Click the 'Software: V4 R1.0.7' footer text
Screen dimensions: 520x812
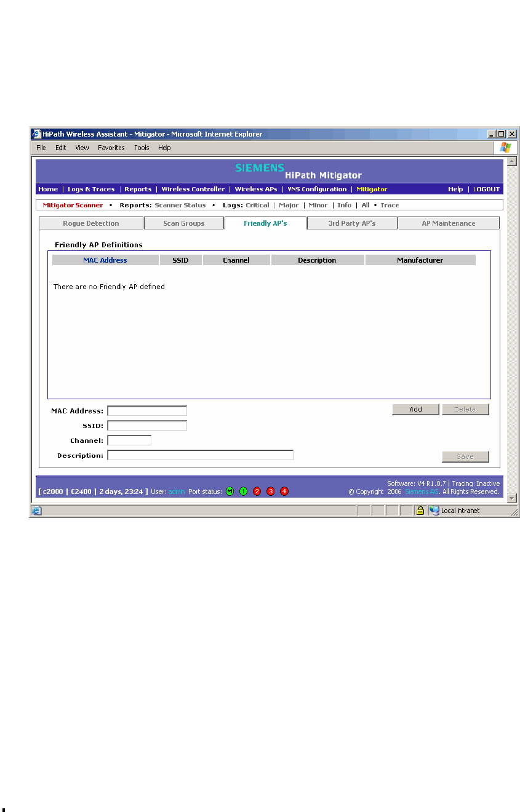tap(417, 484)
